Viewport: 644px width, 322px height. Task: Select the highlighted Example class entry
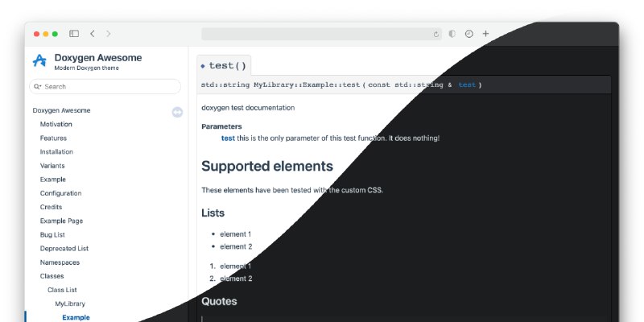76,317
